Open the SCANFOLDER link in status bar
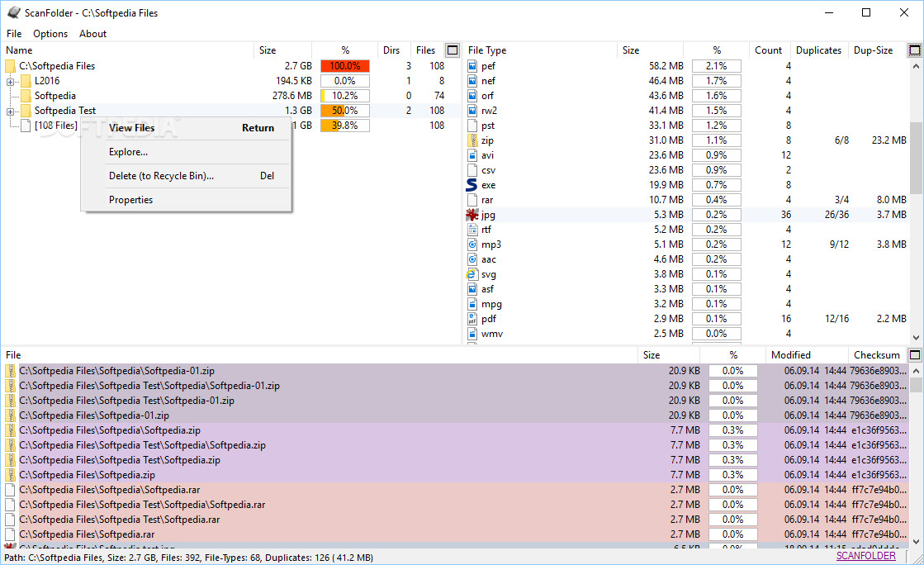Viewport: 924px width, 565px height. coord(865,556)
